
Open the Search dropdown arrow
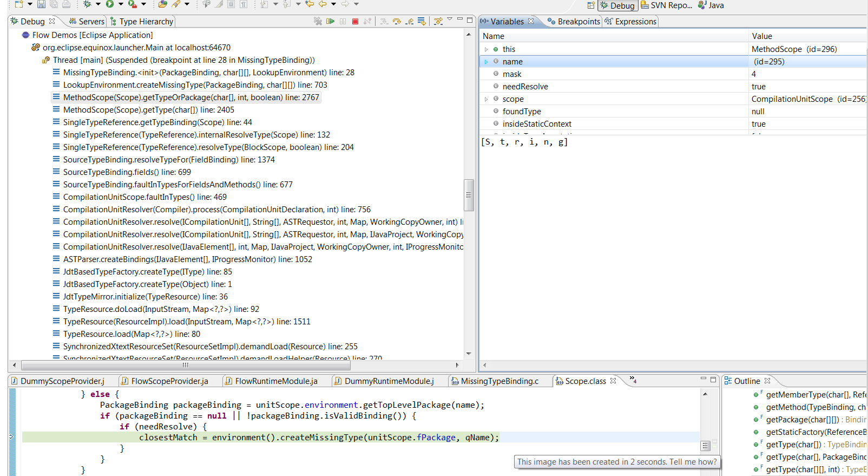pyautogui.click(x=187, y=4)
